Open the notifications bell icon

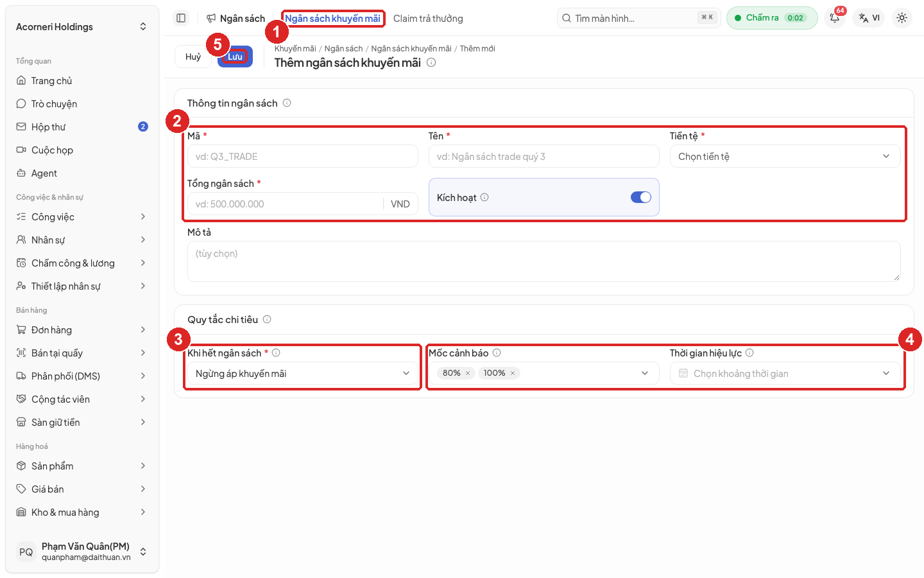tap(835, 18)
